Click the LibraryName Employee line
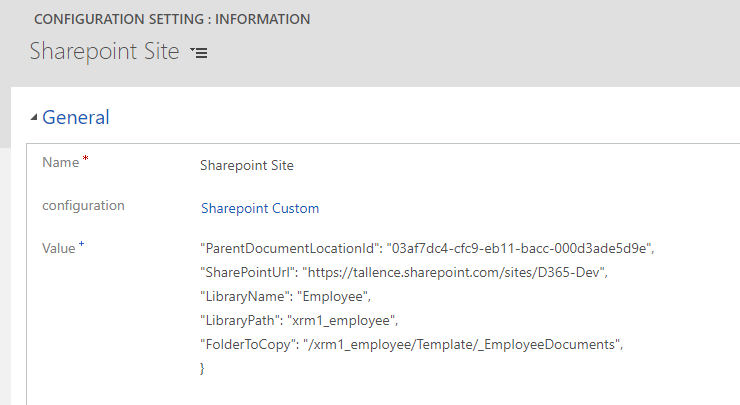Screen dimensions: 740x405 (286, 296)
